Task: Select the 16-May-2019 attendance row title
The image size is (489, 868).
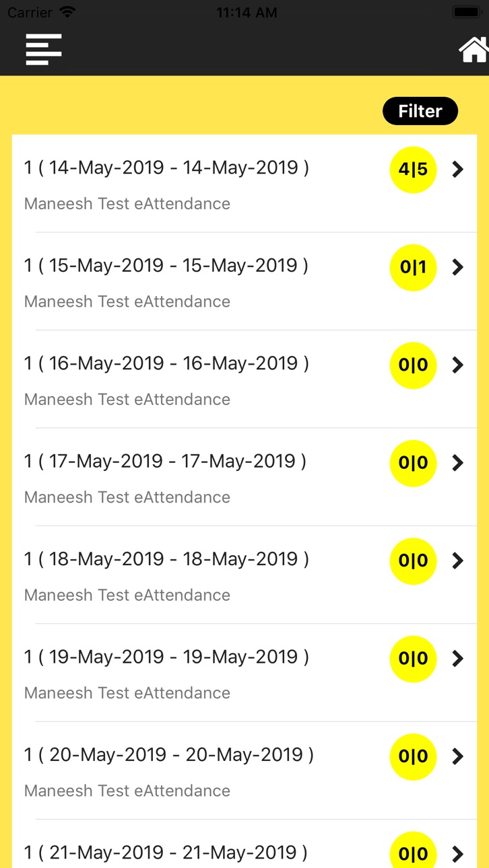Action: coord(166,363)
